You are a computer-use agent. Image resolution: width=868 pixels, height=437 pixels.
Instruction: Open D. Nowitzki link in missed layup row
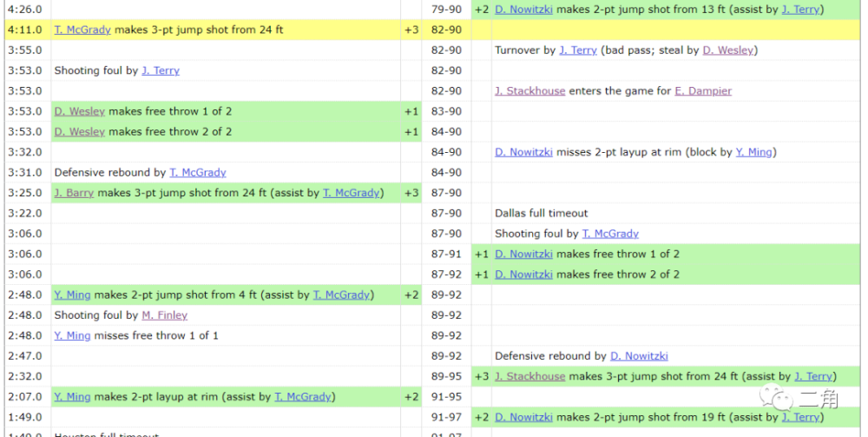tap(523, 152)
